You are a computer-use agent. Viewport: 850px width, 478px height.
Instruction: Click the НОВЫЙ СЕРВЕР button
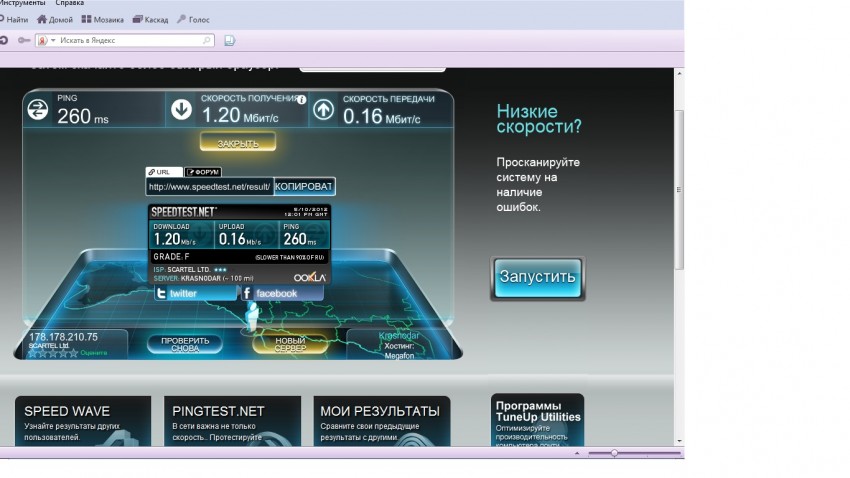[290, 344]
